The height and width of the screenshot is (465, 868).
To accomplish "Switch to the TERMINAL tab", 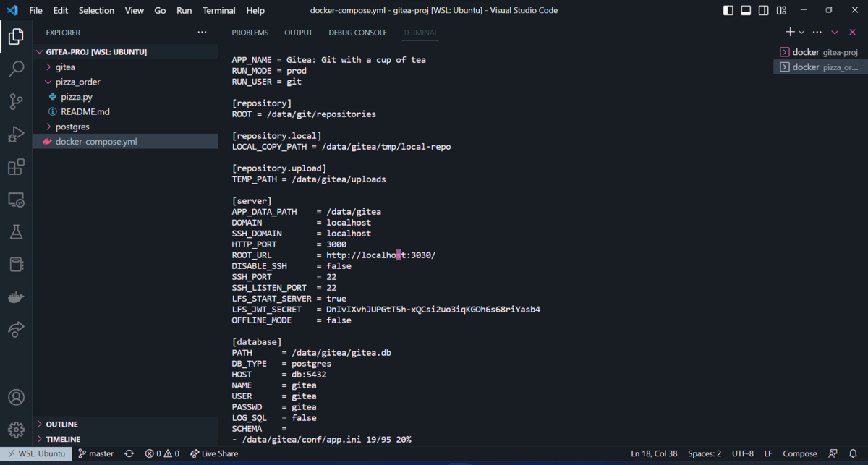I will click(x=420, y=33).
